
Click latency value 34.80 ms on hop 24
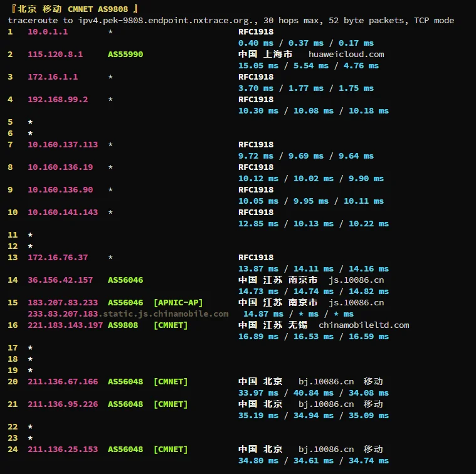[258, 461]
